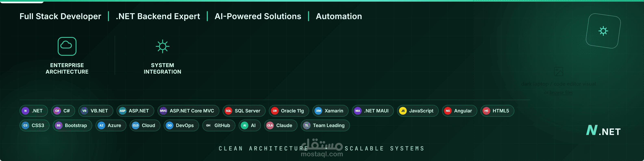Image resolution: width=644 pixels, height=161 pixels.
Task: Click the ASP.NET Core MVC badge
Action: tap(188, 111)
